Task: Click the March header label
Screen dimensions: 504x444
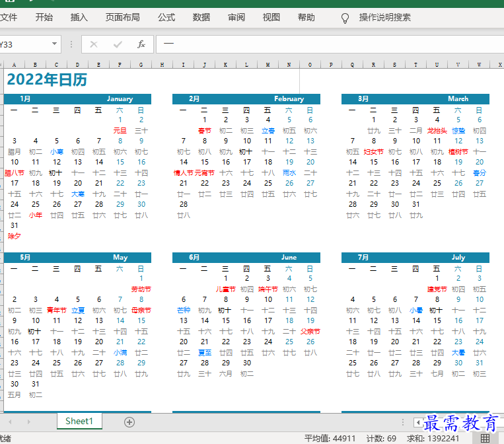Action: pyautogui.click(x=458, y=98)
